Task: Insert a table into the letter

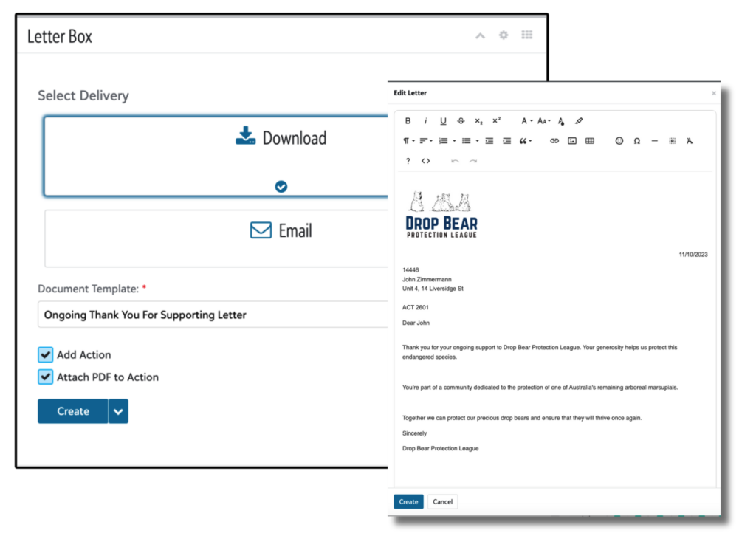Action: pos(590,141)
